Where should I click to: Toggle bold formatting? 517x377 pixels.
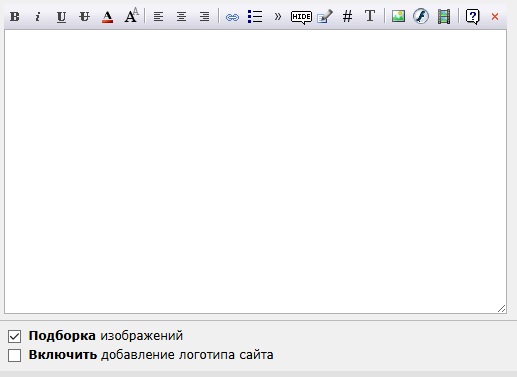tap(15, 16)
